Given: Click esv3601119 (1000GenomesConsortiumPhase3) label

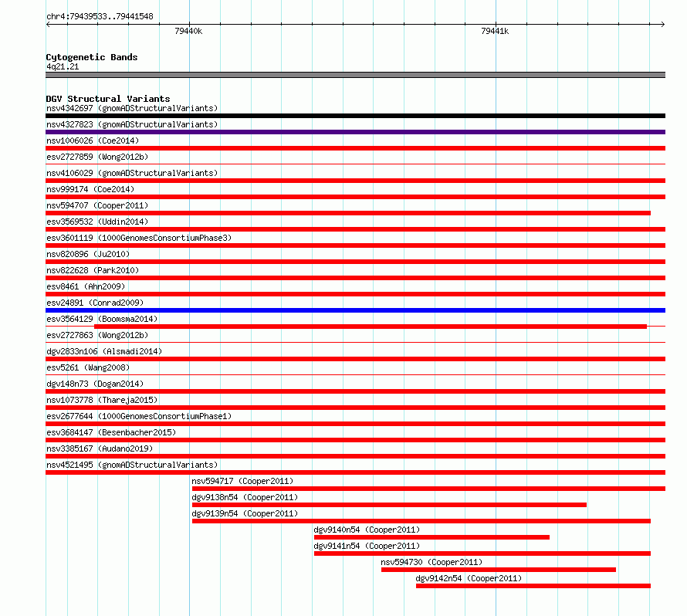Looking at the screenshot, I should tap(139, 238).
